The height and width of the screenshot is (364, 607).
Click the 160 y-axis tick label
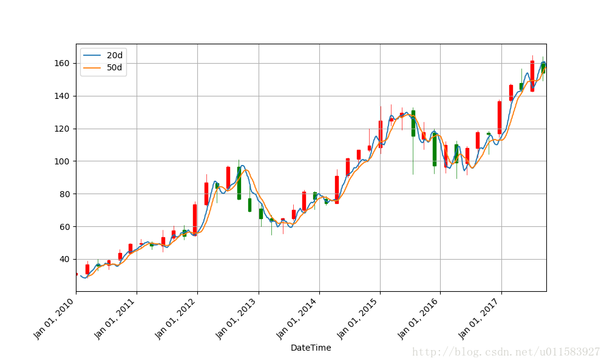point(62,63)
